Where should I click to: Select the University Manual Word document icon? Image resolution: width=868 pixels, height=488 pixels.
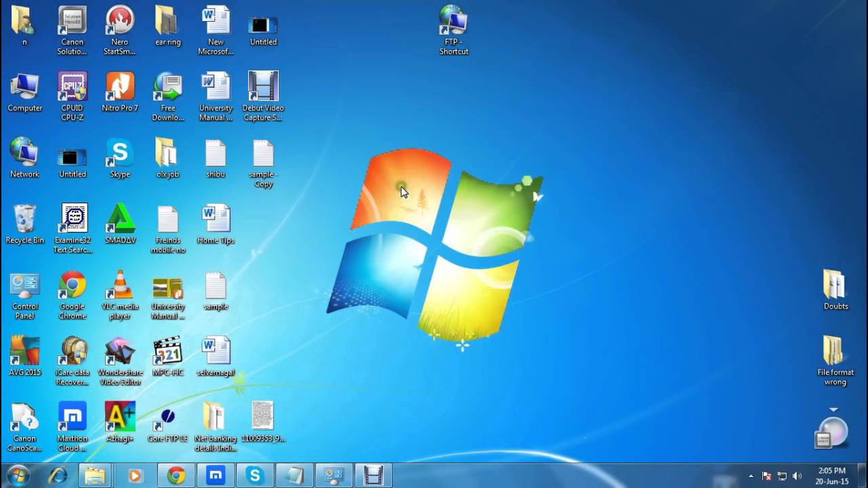tap(216, 97)
